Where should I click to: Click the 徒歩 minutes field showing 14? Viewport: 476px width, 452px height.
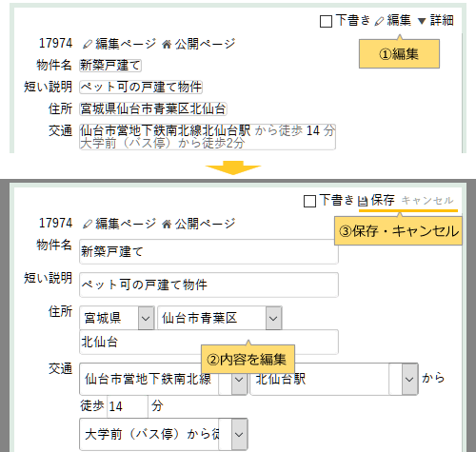(128, 406)
